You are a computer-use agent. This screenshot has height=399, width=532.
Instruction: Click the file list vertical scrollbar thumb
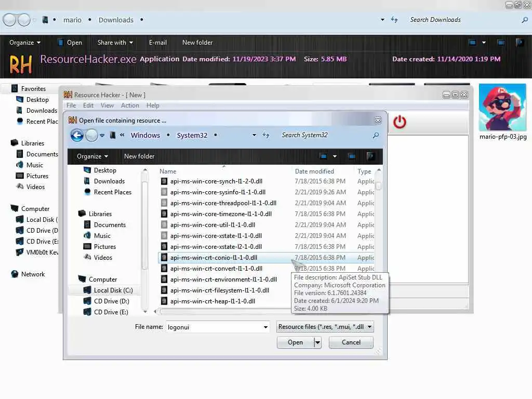[378, 186]
